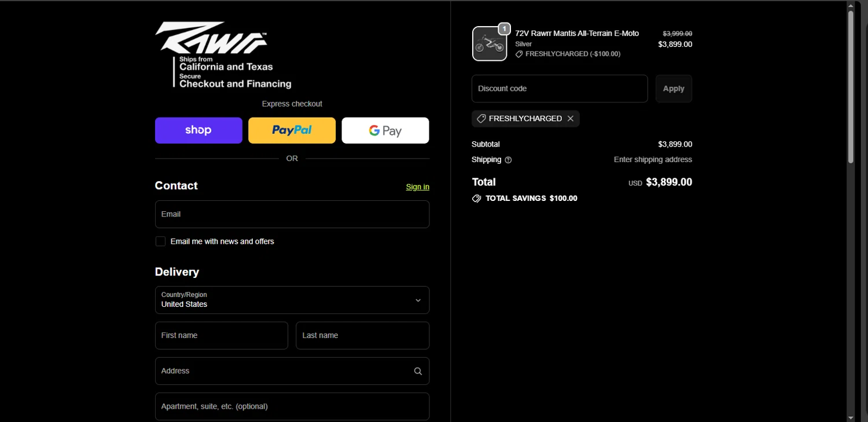Click the struck-through $3,999.00 price
This screenshot has width=868, height=422.
pyautogui.click(x=677, y=34)
